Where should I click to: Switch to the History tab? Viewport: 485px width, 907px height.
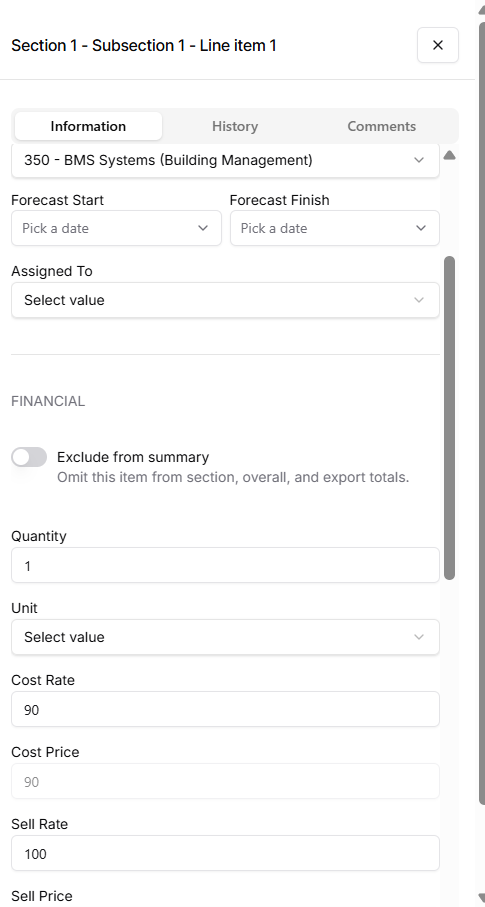point(235,126)
